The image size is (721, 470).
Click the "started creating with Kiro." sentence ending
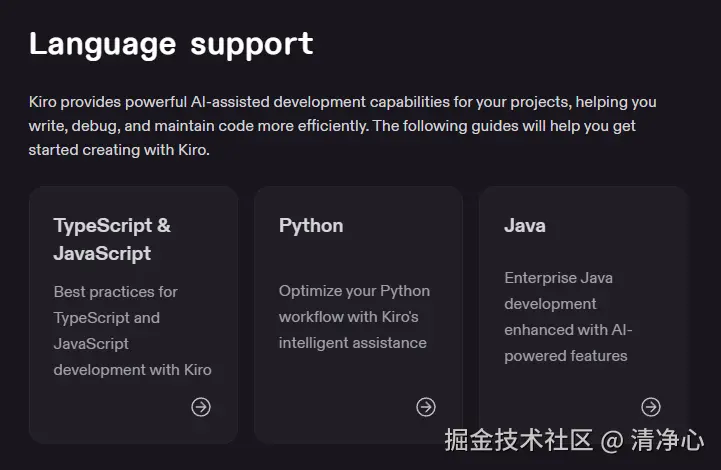click(x=119, y=150)
